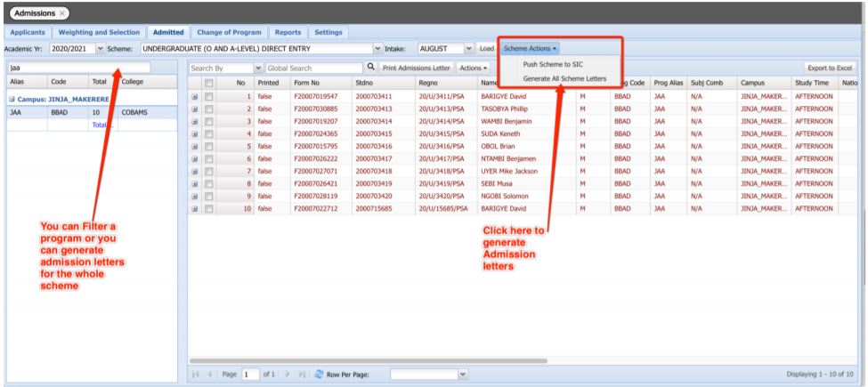Click the College column header
Screen dimensions: 868x387
pos(147,82)
